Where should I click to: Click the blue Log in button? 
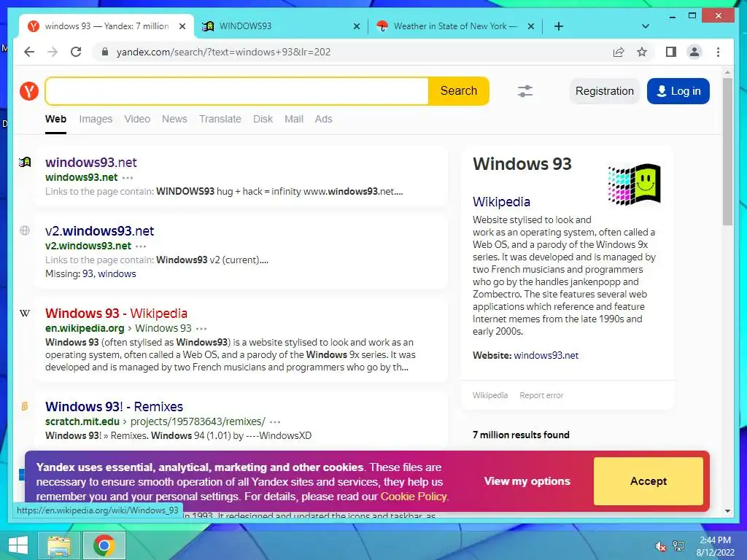678,91
